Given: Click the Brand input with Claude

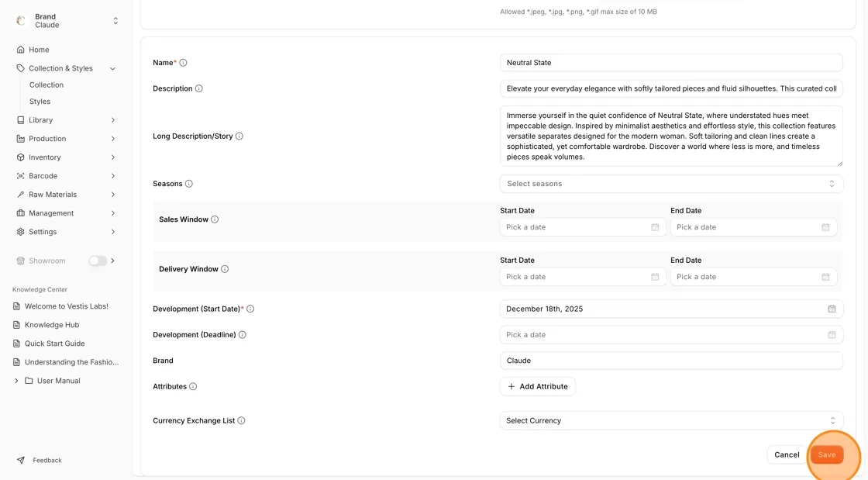Looking at the screenshot, I should click(x=671, y=361).
